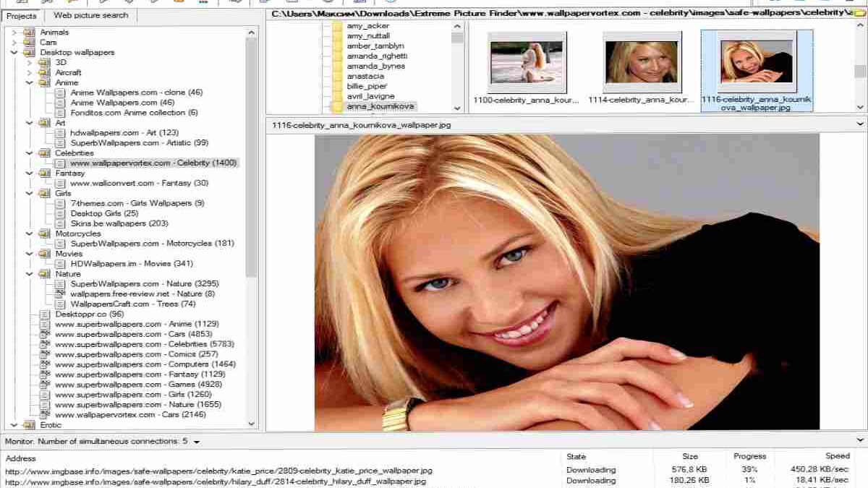Select www.wallpapervortex.com - Celebrity (1400) project
868x488 pixels.
coord(153,163)
